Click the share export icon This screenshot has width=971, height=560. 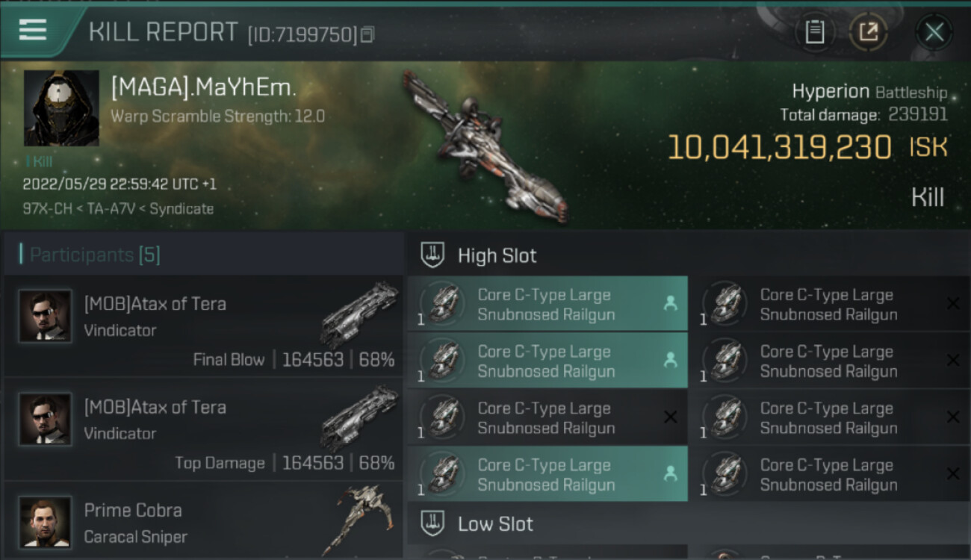[868, 31]
